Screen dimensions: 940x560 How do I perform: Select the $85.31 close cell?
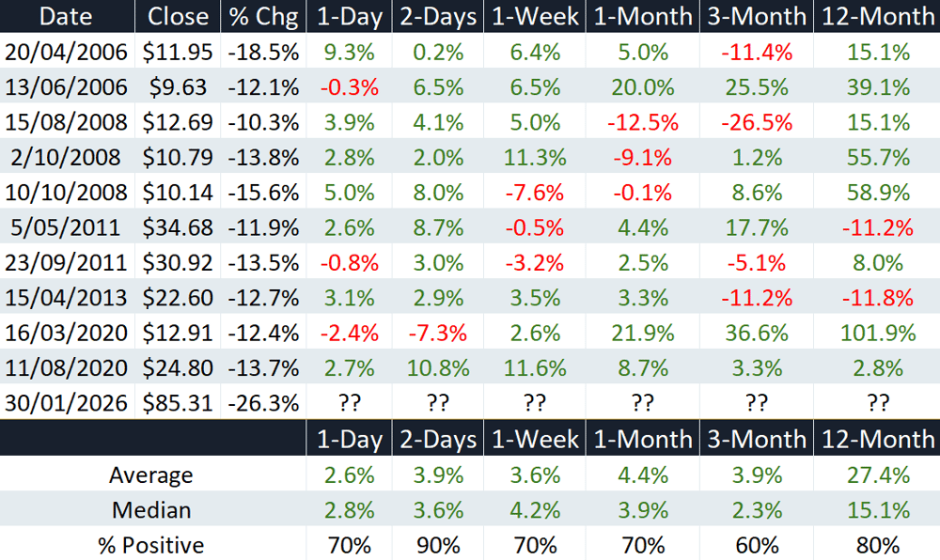(178, 402)
